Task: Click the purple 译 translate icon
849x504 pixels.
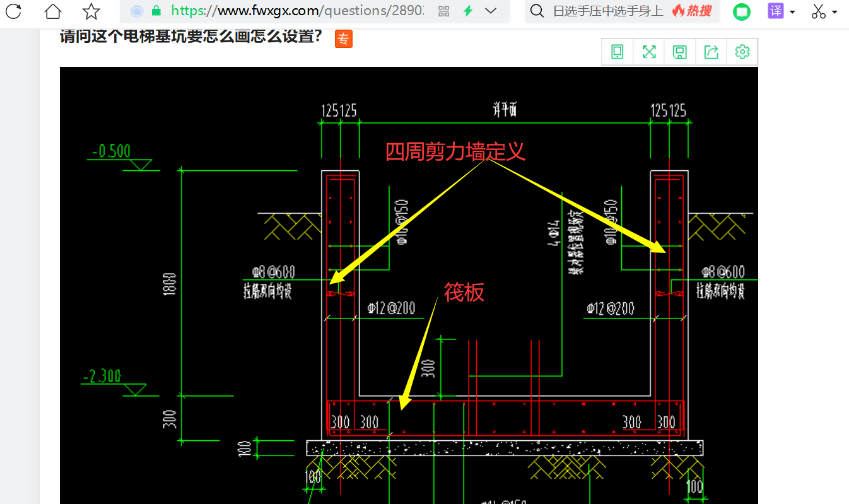Action: click(776, 11)
